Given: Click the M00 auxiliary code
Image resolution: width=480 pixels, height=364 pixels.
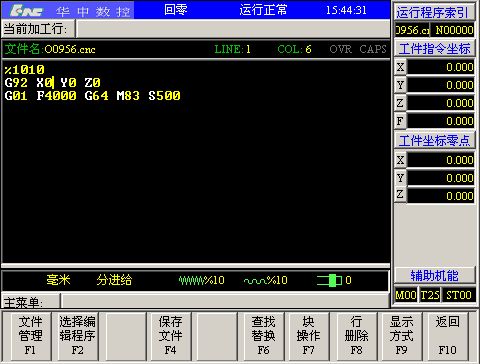Looking at the screenshot, I should coord(406,295).
